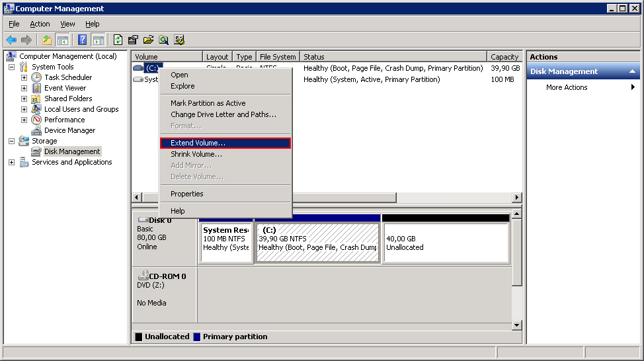Screen dimensions: 644x361
Task: Click the magnifier search toolbar icon
Action: coord(163,40)
